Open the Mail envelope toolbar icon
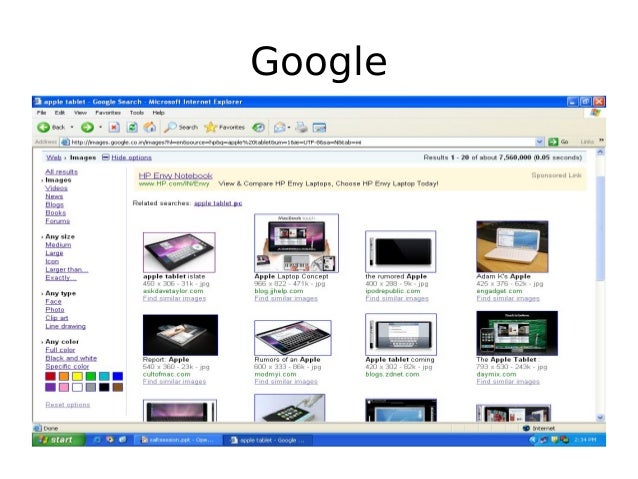638x479 pixels. coord(280,127)
